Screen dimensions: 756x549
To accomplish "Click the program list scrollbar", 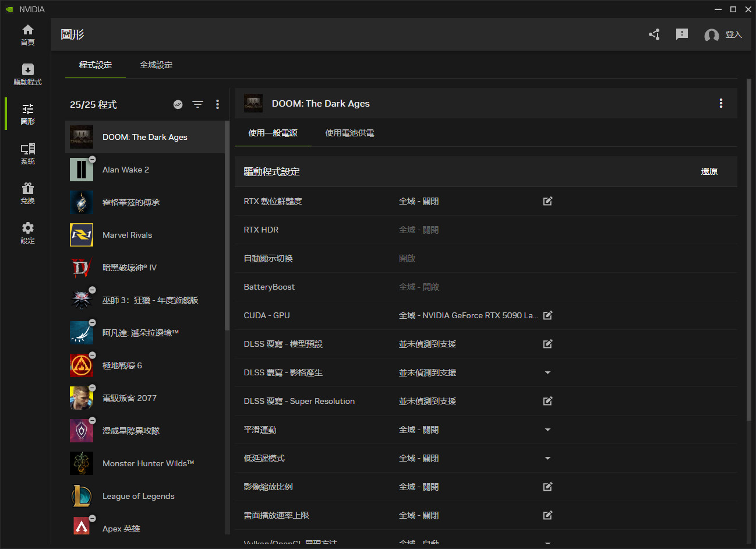I will pyautogui.click(x=227, y=226).
